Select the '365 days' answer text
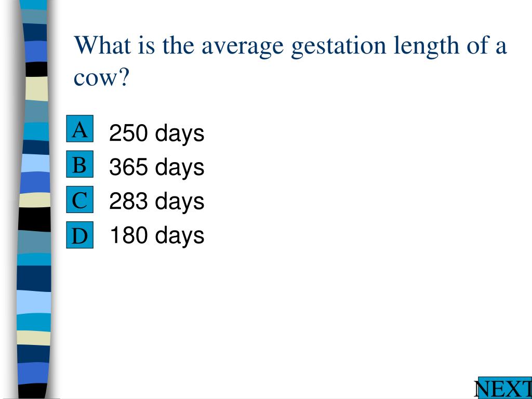532x399 pixels. tap(157, 167)
